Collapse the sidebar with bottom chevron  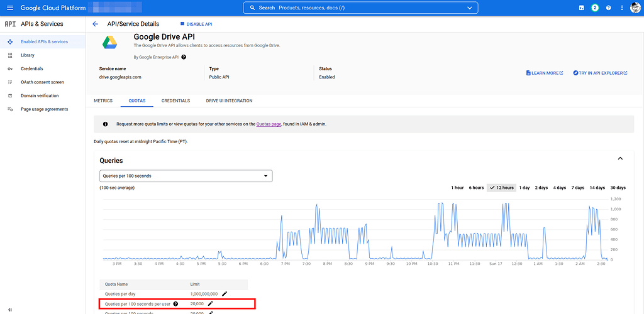10,310
